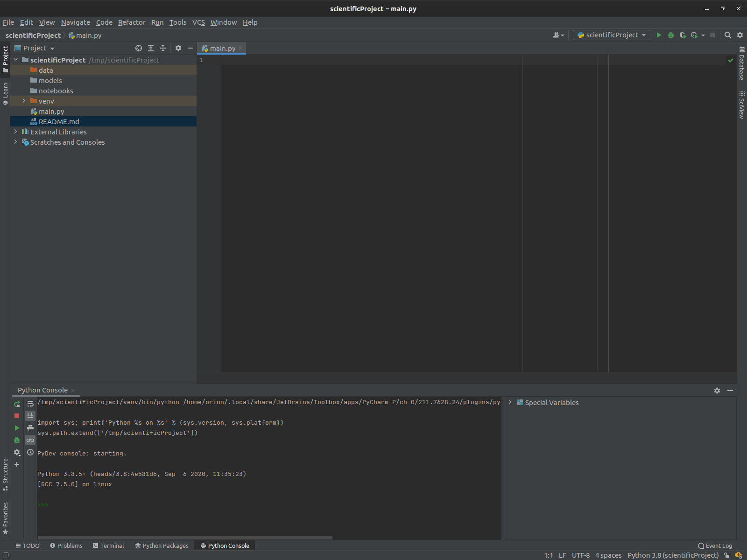
Task: Open IDE Settings via the top-right gear icon
Action: (740, 35)
